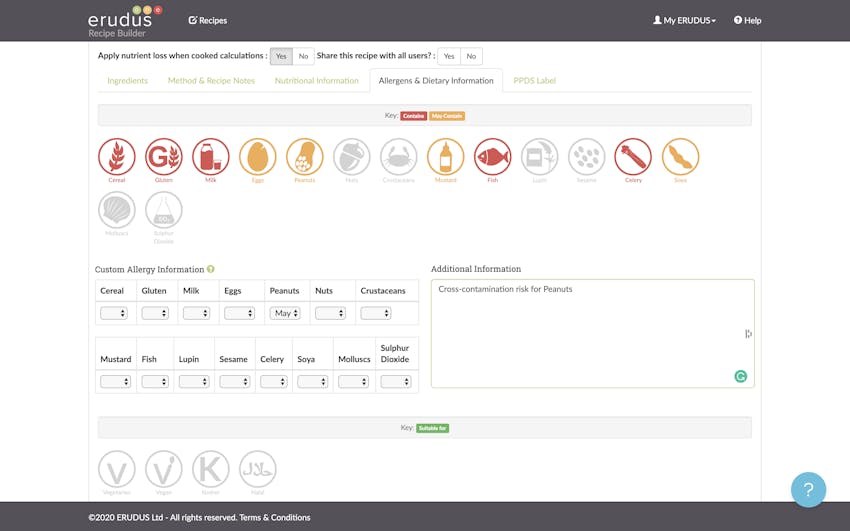The width and height of the screenshot is (850, 531).
Task: Click the Additional Information text box resize handle
Action: click(x=748, y=334)
